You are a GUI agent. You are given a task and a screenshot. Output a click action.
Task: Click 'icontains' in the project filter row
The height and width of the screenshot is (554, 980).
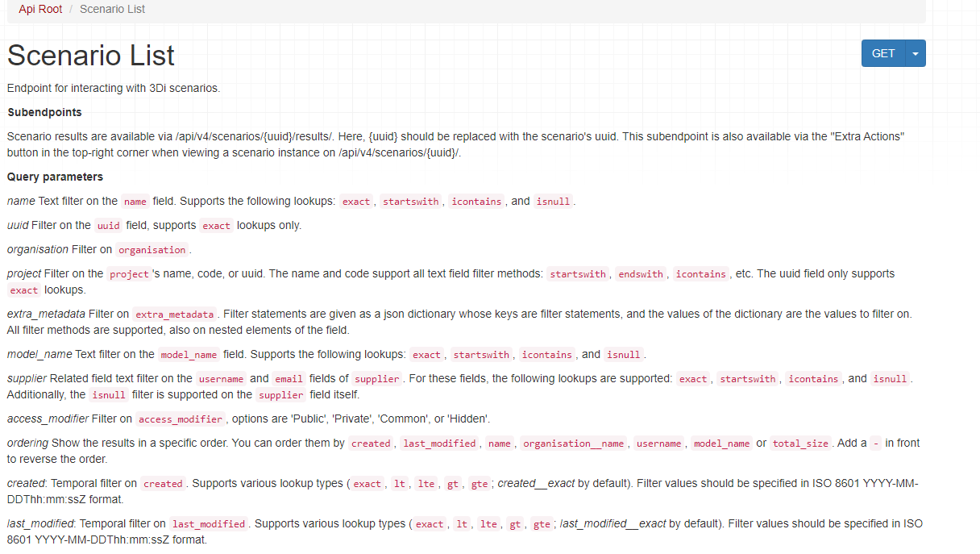(x=701, y=274)
